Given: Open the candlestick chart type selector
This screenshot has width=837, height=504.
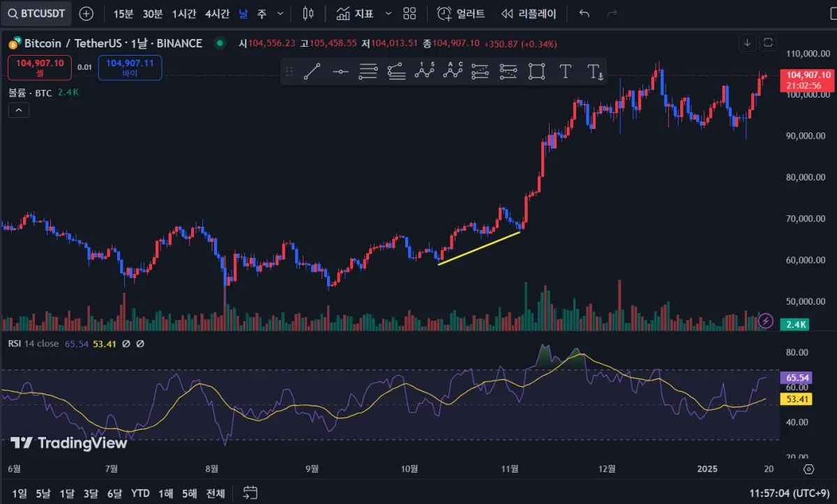Looking at the screenshot, I should click(308, 13).
